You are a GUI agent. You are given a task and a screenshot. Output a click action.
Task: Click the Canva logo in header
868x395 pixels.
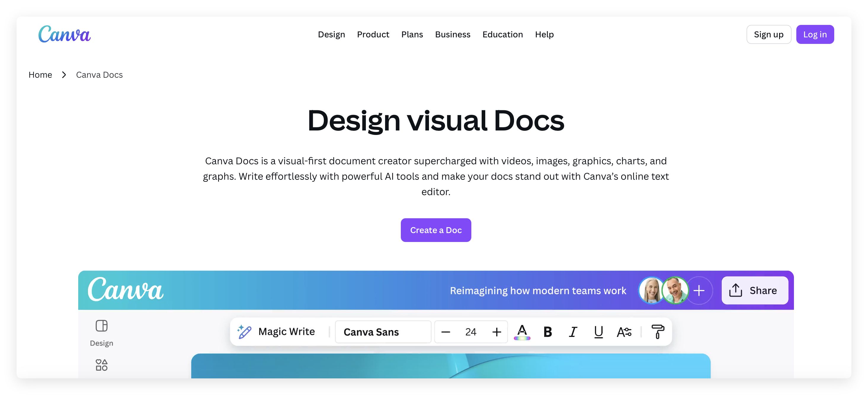(x=64, y=34)
